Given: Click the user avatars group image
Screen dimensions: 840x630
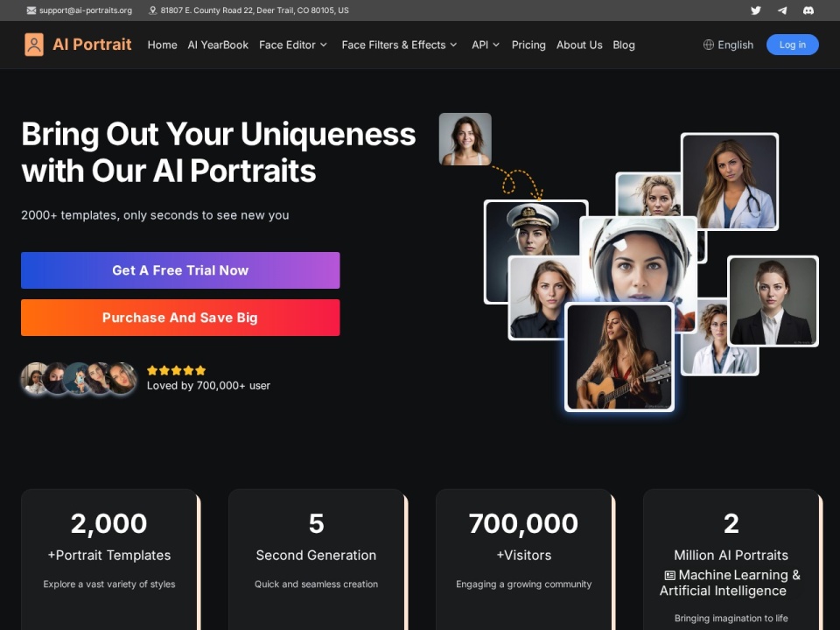Looking at the screenshot, I should pos(79,378).
